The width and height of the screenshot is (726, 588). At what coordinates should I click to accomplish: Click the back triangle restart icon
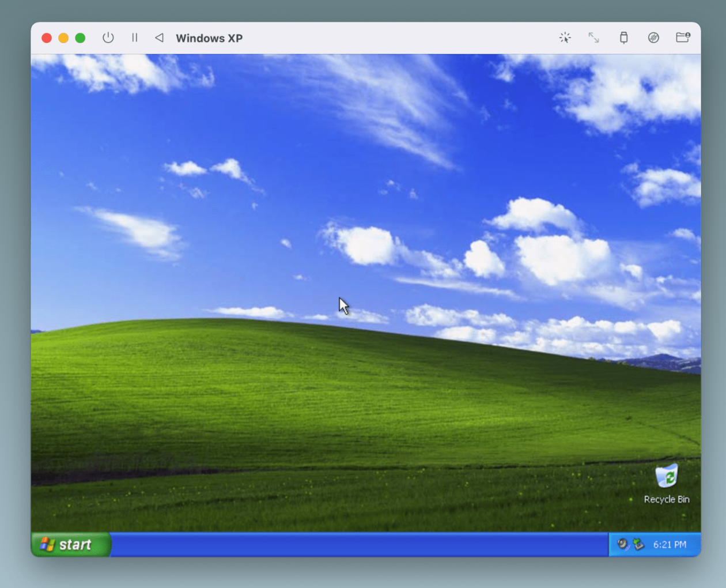pos(159,38)
